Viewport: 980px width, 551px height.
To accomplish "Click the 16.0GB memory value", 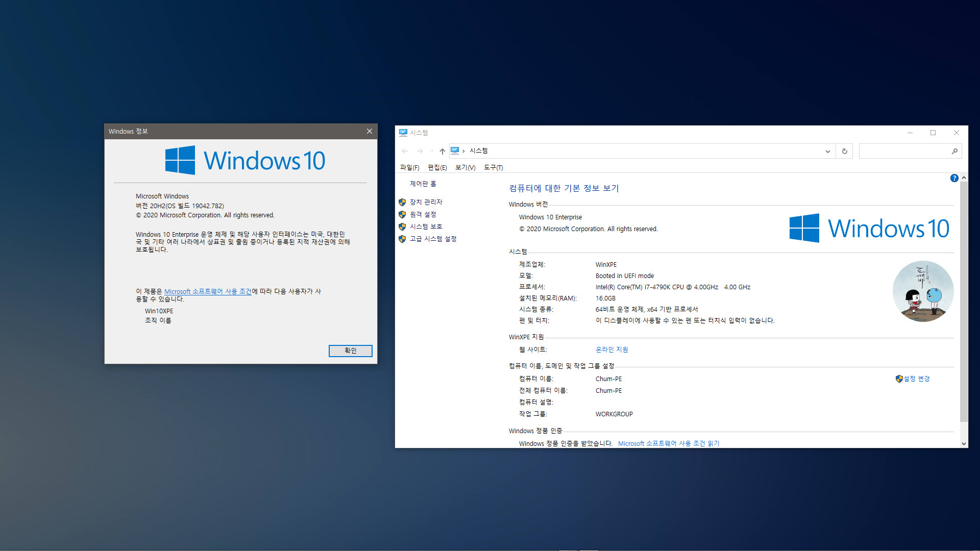I will 605,298.
